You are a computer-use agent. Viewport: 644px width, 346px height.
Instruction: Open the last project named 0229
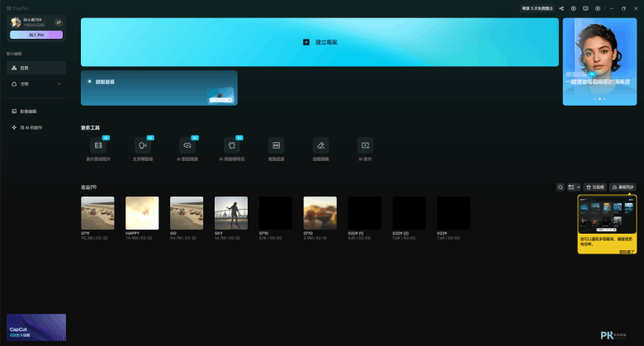coord(453,213)
